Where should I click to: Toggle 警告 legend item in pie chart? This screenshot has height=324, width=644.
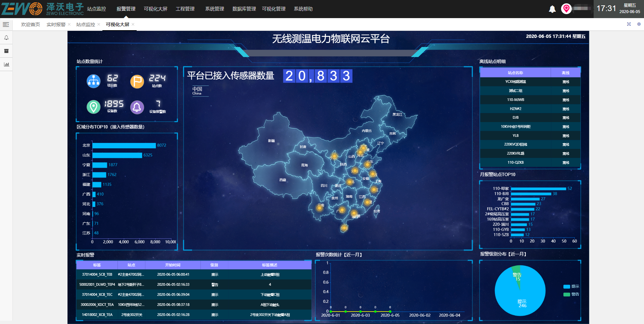point(571,294)
